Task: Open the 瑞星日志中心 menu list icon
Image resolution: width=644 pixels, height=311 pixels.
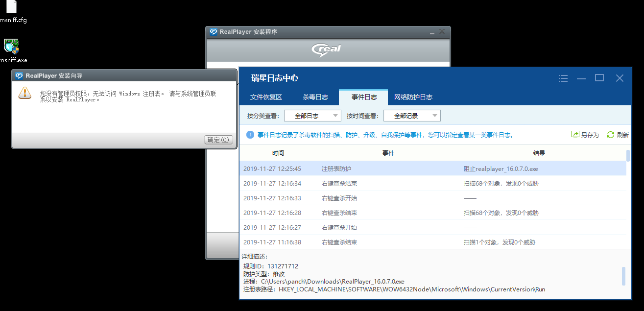Action: point(563,78)
